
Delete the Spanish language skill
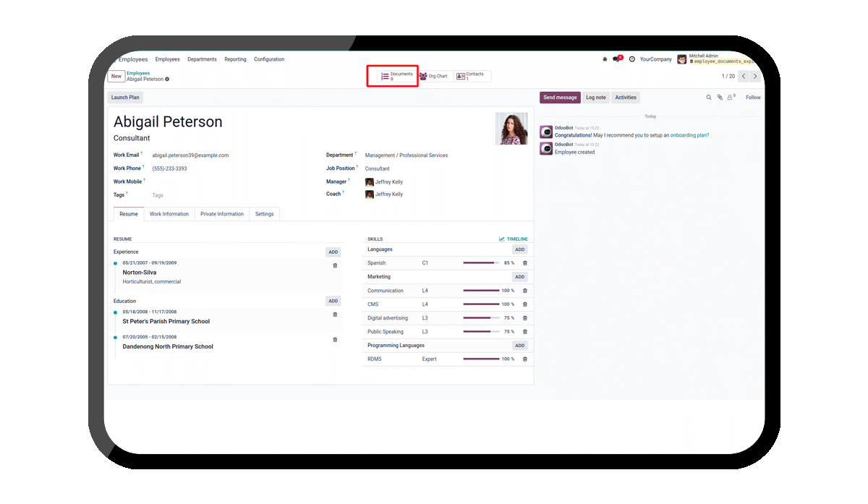(525, 263)
